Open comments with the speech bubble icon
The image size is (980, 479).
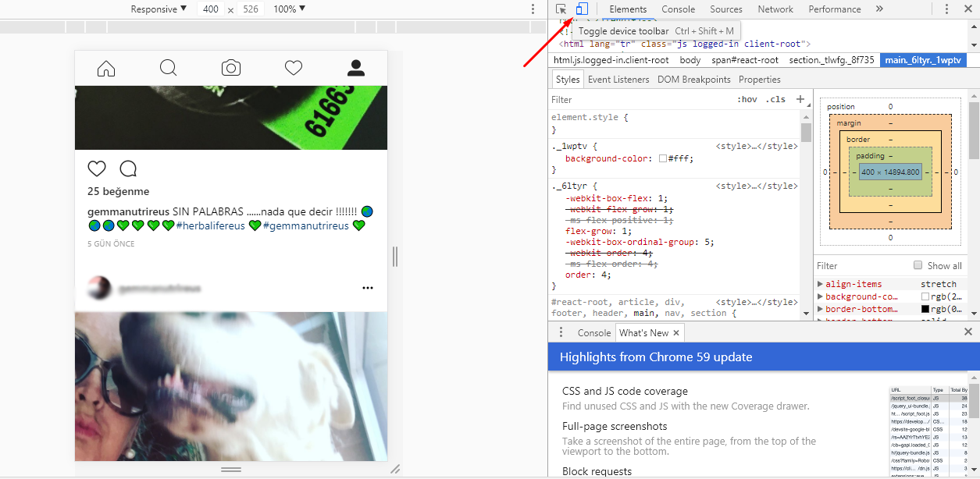[128, 169]
